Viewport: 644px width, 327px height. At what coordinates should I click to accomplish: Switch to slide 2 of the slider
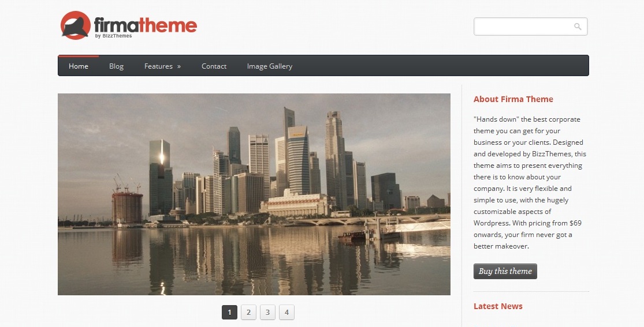point(248,313)
